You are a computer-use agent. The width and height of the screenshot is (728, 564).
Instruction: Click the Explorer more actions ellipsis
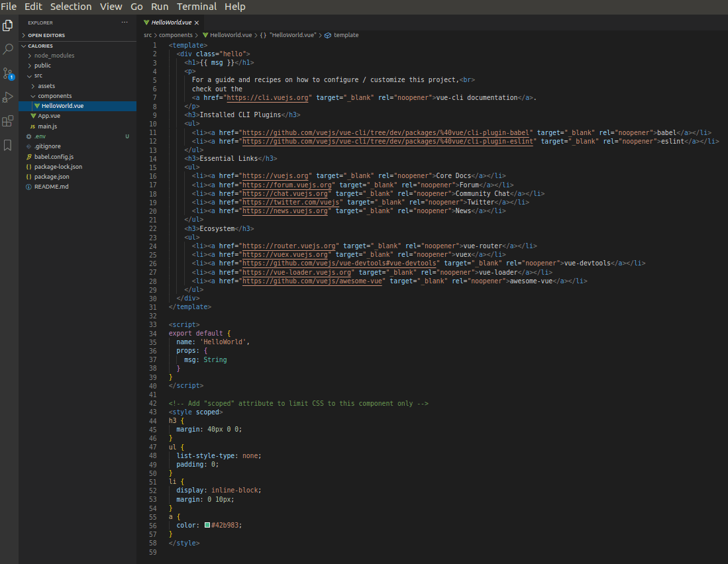pyautogui.click(x=125, y=23)
